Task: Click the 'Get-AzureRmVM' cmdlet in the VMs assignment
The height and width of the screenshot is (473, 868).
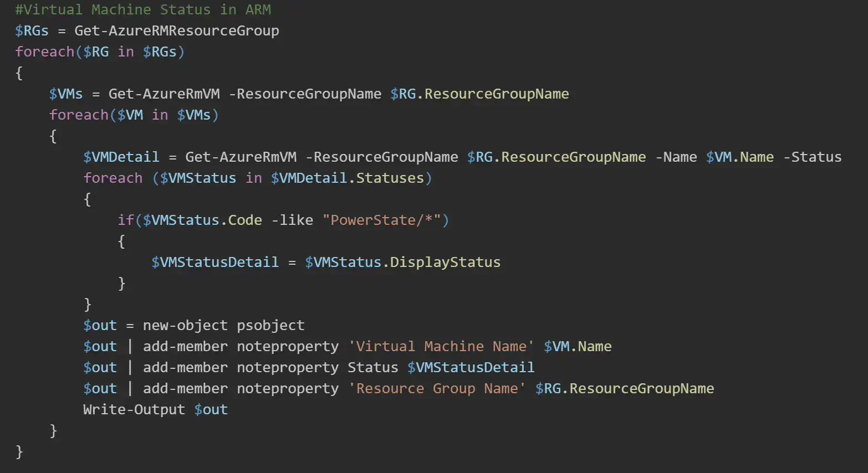Action: (x=163, y=94)
